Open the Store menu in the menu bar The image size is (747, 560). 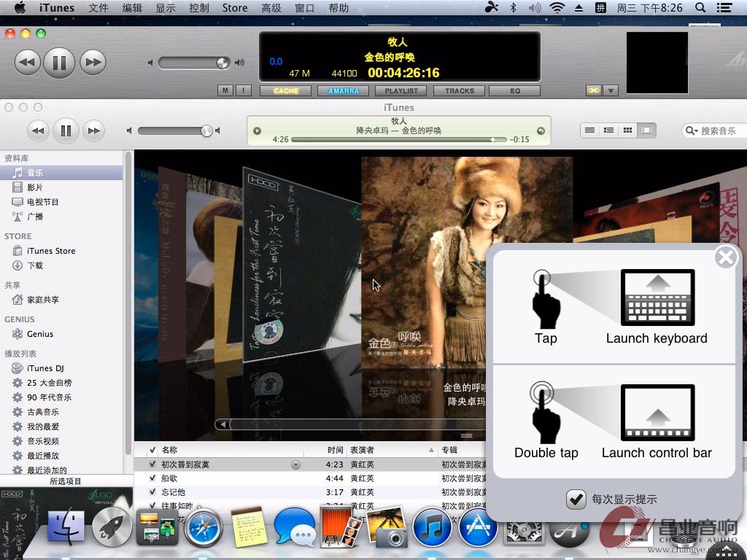tap(235, 7)
